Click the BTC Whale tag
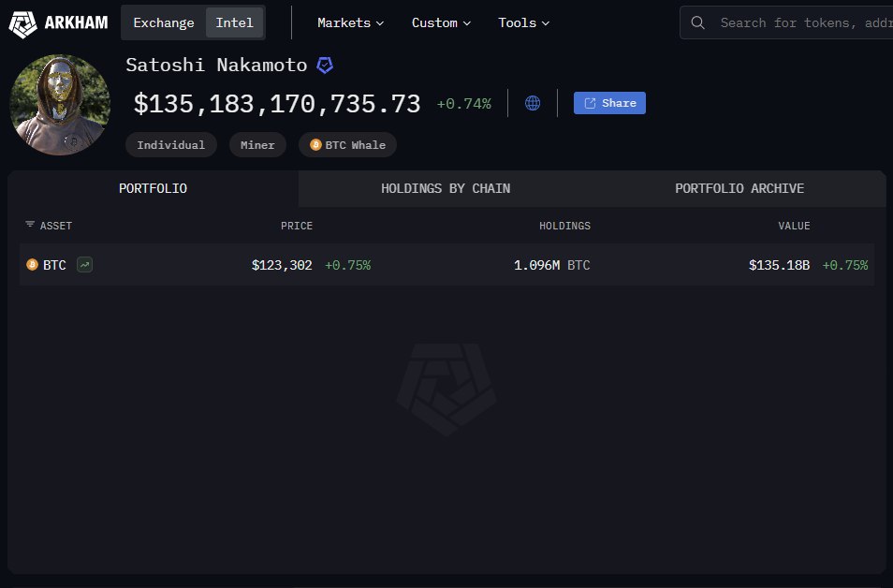 pyautogui.click(x=347, y=145)
